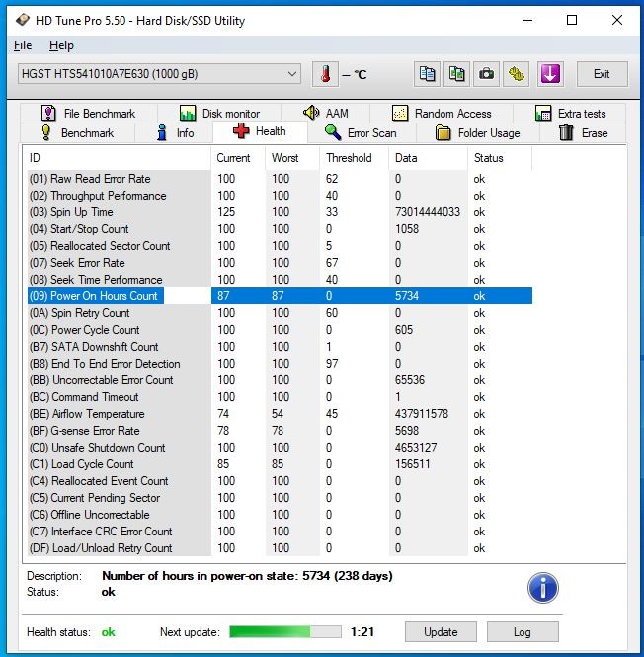Switch to the Info tab
This screenshot has height=657, width=644.
(x=174, y=133)
